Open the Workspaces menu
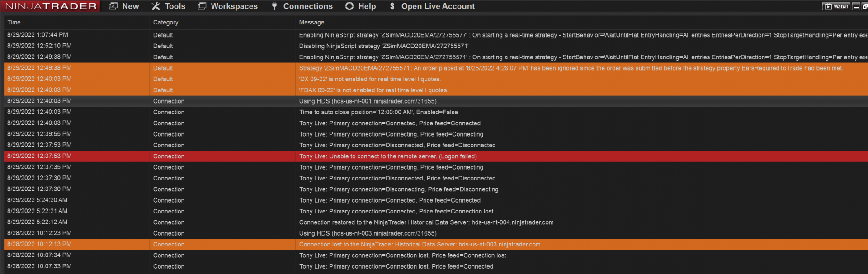 (x=234, y=6)
